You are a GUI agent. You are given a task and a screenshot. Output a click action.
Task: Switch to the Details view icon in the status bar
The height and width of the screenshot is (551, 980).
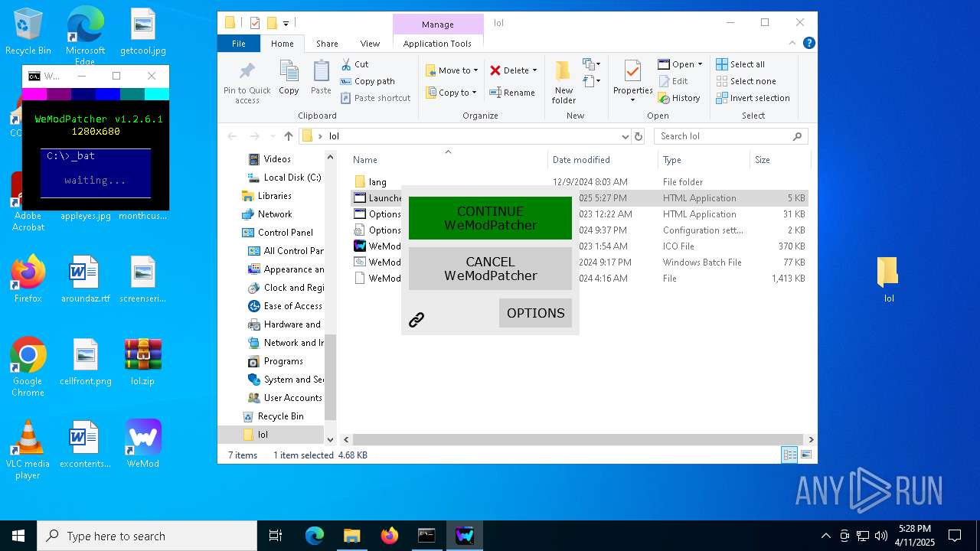[x=790, y=455]
